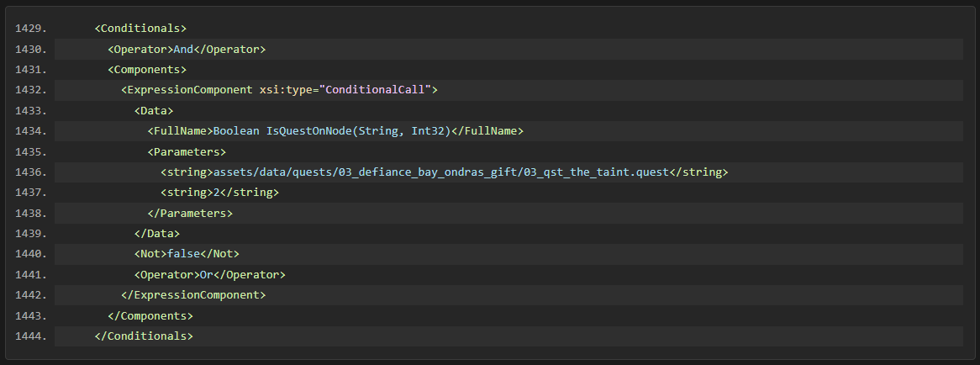
Task: Click the opening <Data> tag
Action: 154,111
